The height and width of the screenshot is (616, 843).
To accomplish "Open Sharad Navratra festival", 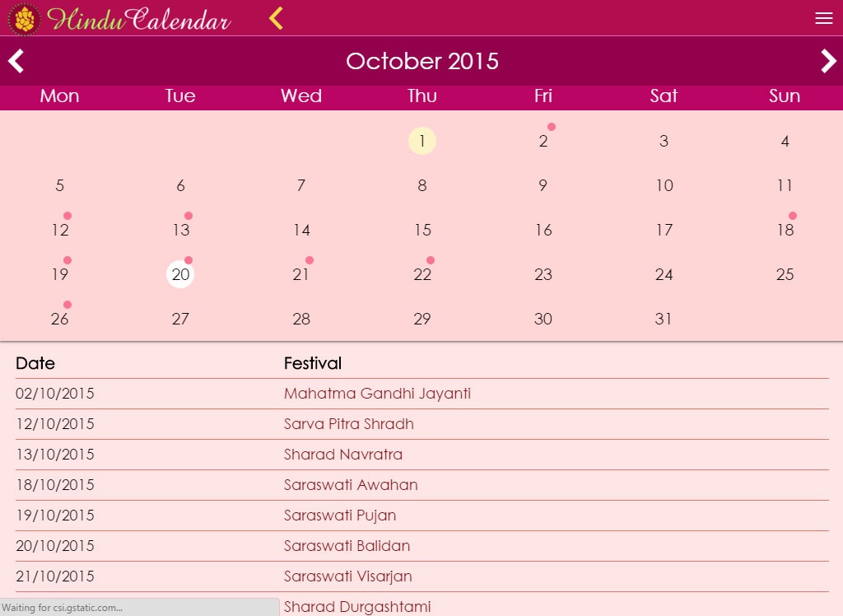I will 343,455.
